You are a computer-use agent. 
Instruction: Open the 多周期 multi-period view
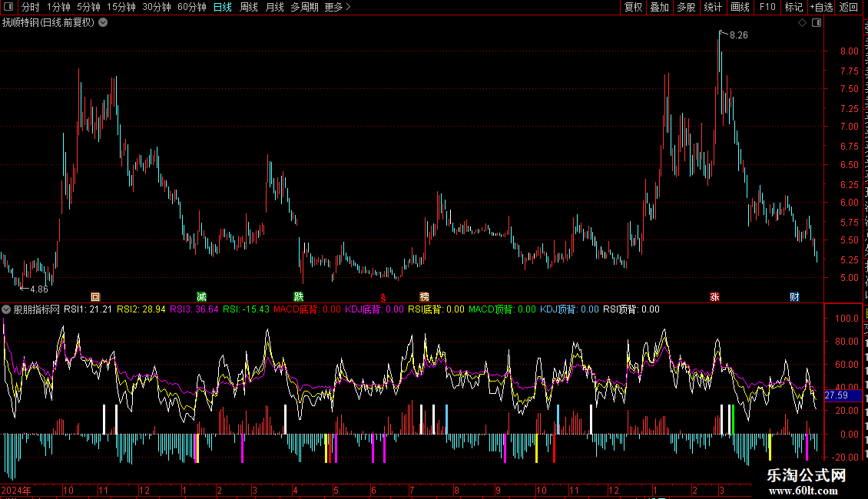tap(304, 7)
